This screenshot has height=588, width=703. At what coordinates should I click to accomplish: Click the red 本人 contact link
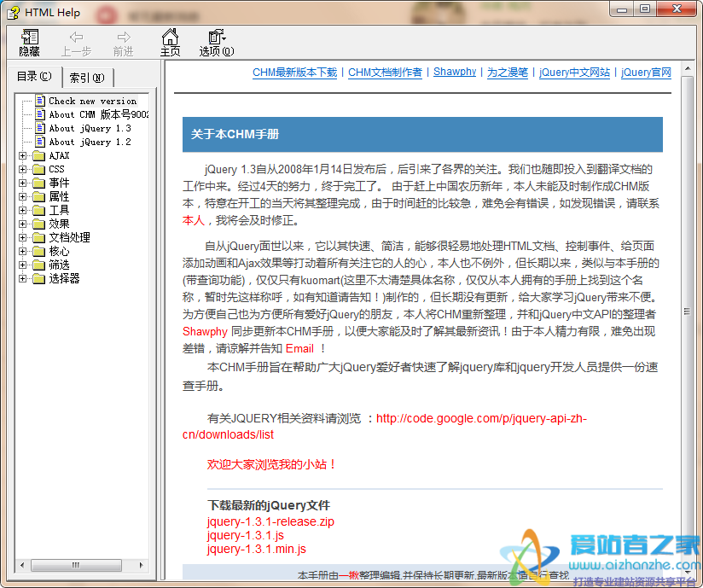click(x=193, y=220)
